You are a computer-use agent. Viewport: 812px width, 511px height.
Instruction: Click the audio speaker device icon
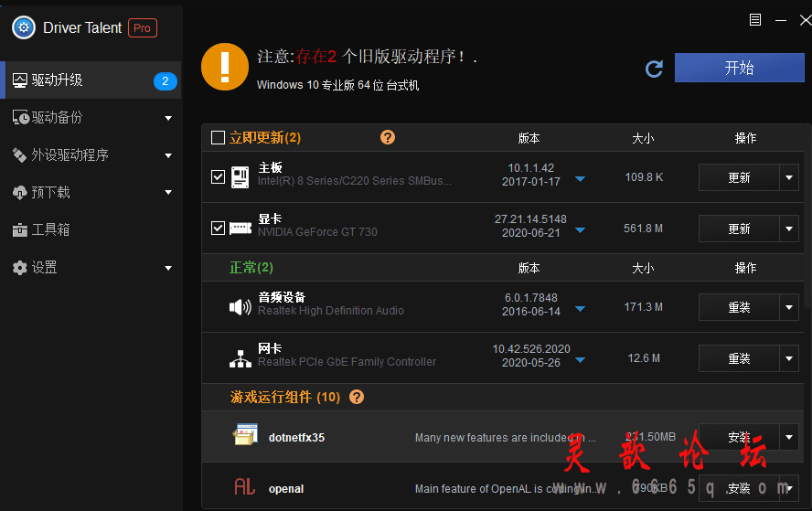point(240,307)
